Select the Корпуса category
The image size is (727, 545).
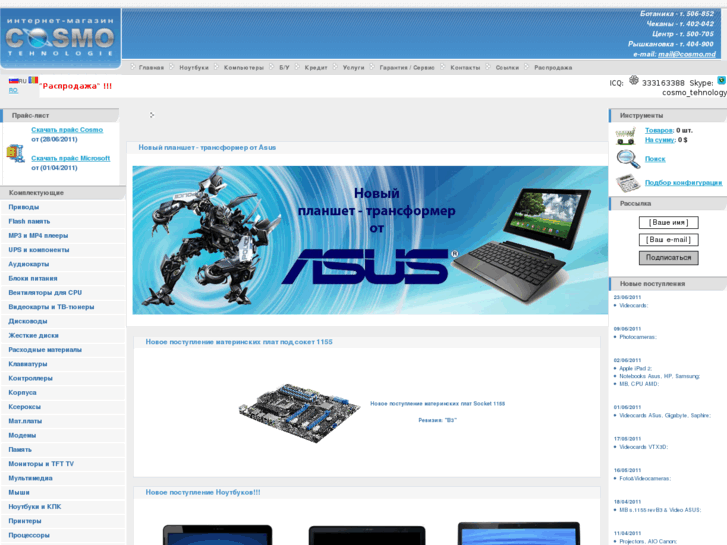tap(22, 392)
